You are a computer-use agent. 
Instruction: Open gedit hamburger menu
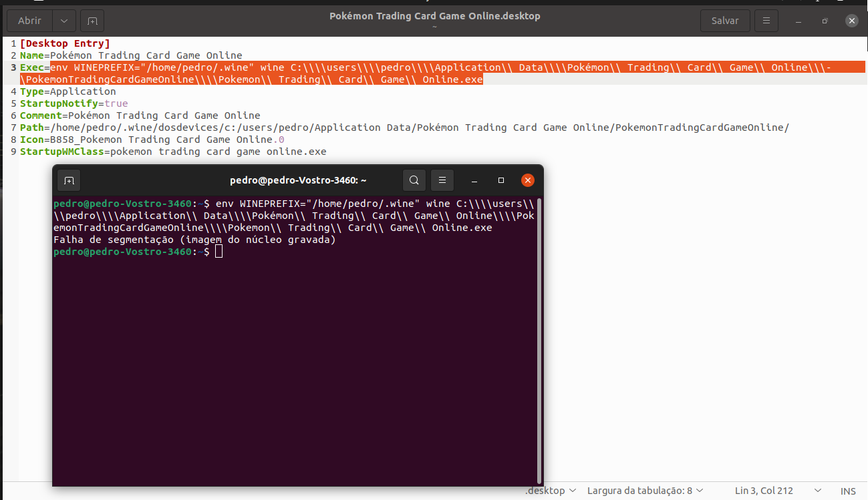point(766,21)
